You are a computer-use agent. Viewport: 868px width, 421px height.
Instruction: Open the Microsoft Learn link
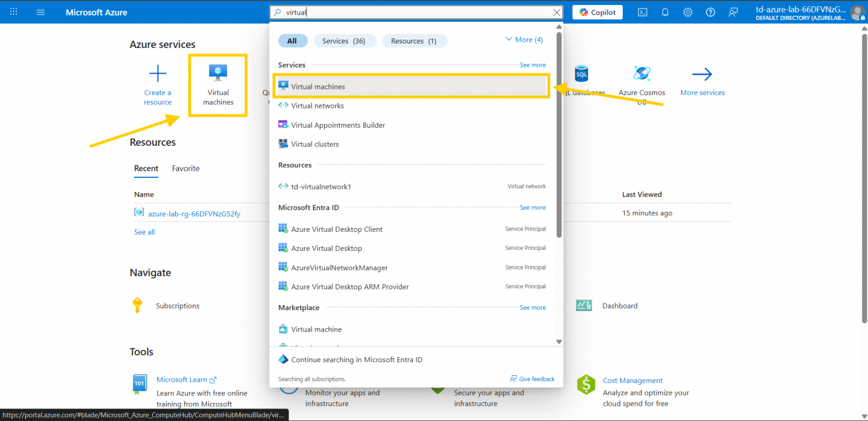click(186, 380)
